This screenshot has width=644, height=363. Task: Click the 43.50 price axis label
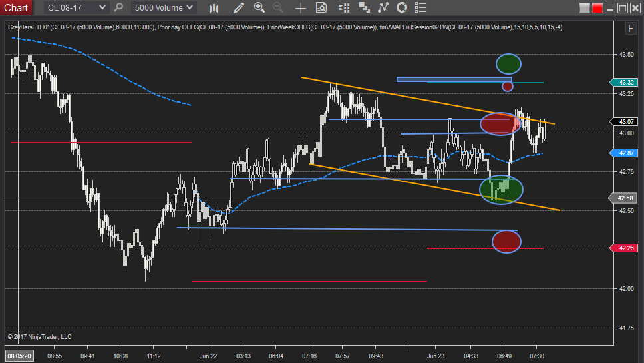(626, 54)
